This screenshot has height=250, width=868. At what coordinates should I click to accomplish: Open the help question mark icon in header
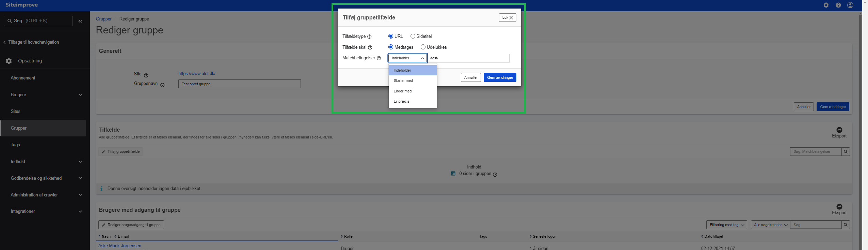click(x=838, y=5)
